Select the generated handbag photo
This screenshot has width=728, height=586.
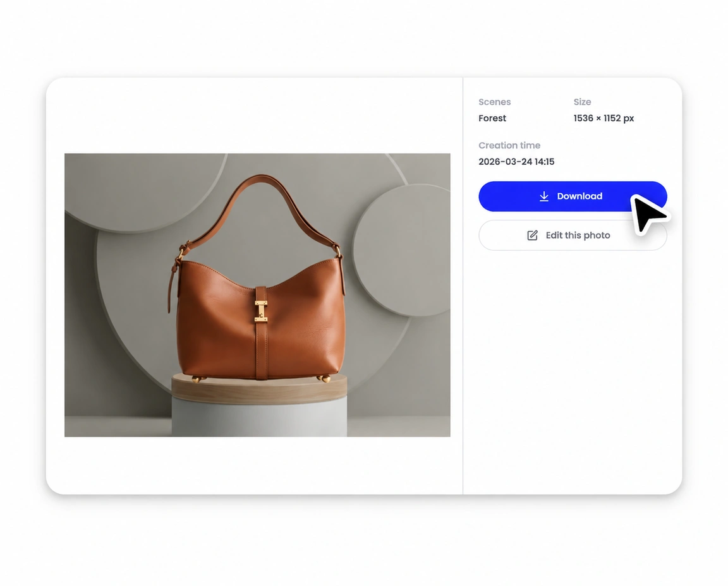pyautogui.click(x=257, y=295)
